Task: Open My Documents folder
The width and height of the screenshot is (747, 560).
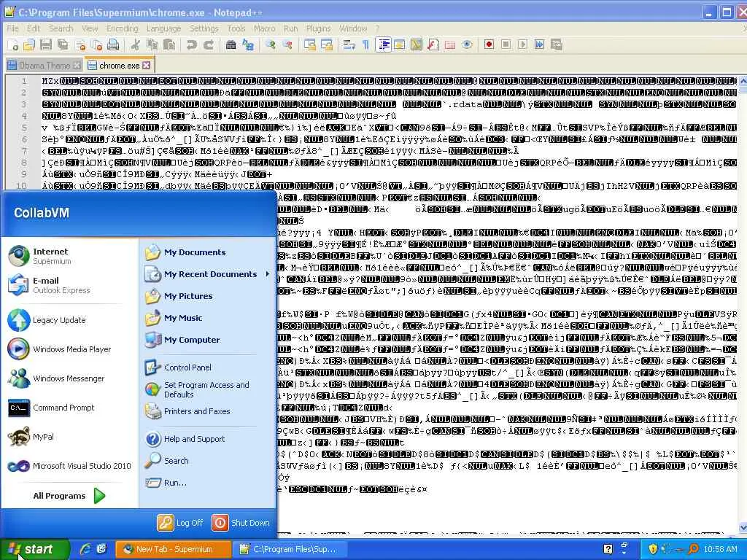Action: point(207,252)
